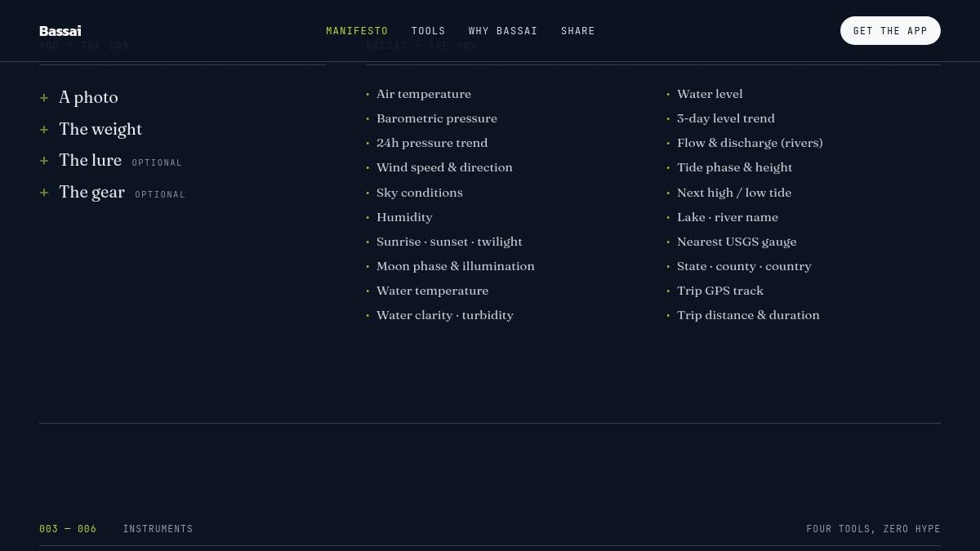
Task: Click 'The lure' list item text
Action: 90,160
